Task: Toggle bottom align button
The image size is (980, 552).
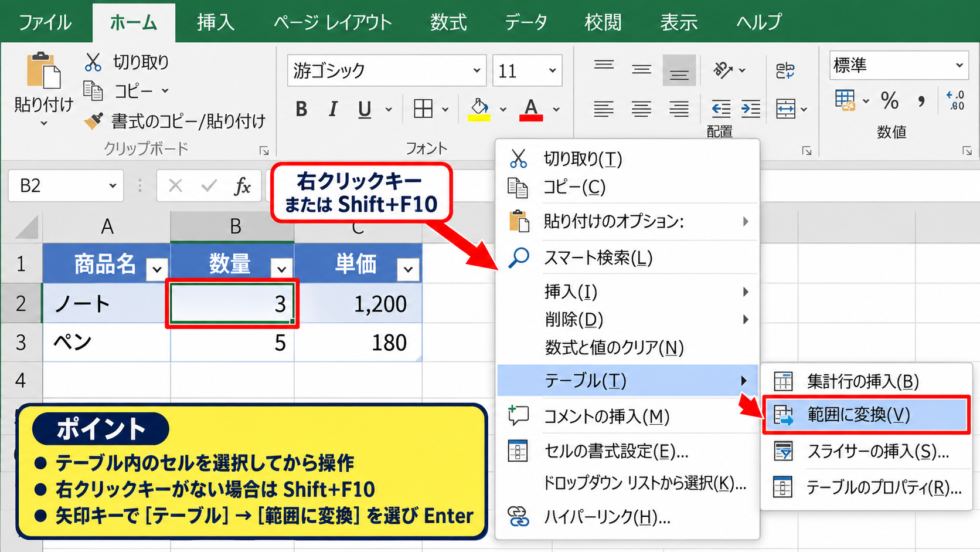Action: pyautogui.click(x=679, y=70)
